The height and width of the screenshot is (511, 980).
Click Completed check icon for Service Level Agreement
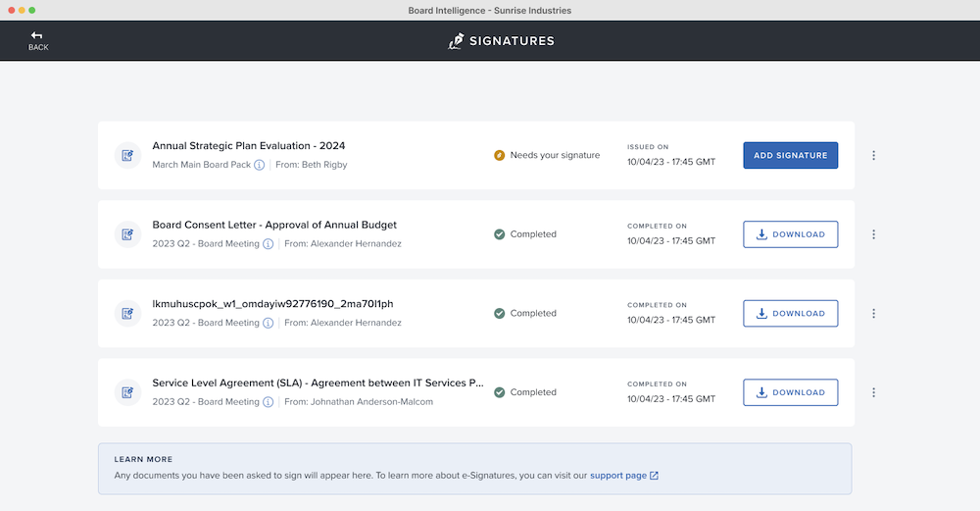500,392
